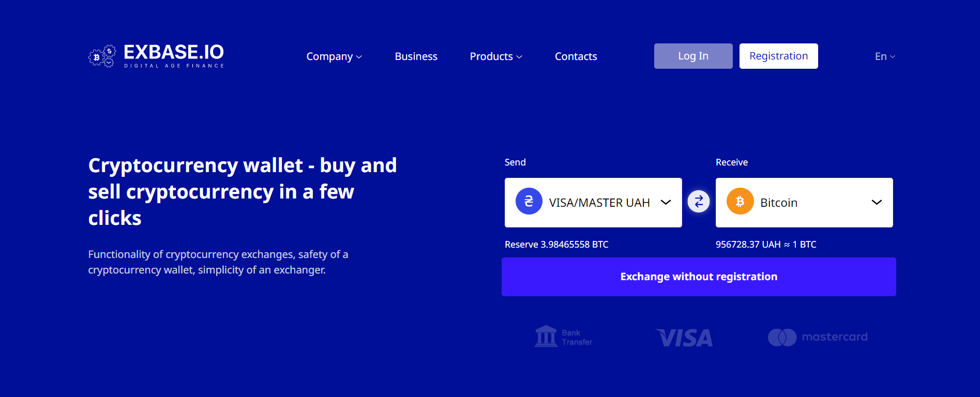Expand the VISA/MASTER UAH send dropdown
Image resolution: width=980 pixels, height=397 pixels.
pyautogui.click(x=593, y=203)
